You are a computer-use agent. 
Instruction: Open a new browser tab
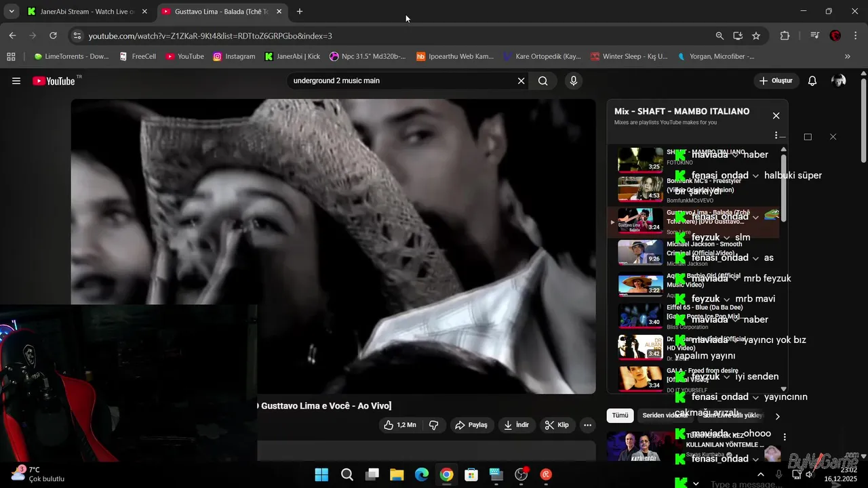click(300, 12)
